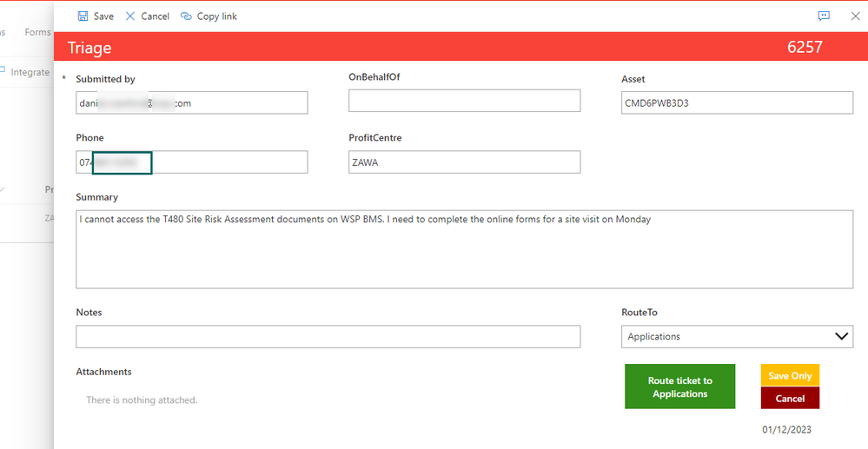The height and width of the screenshot is (449, 868).
Task: Open the comments speech bubble icon
Action: [824, 16]
